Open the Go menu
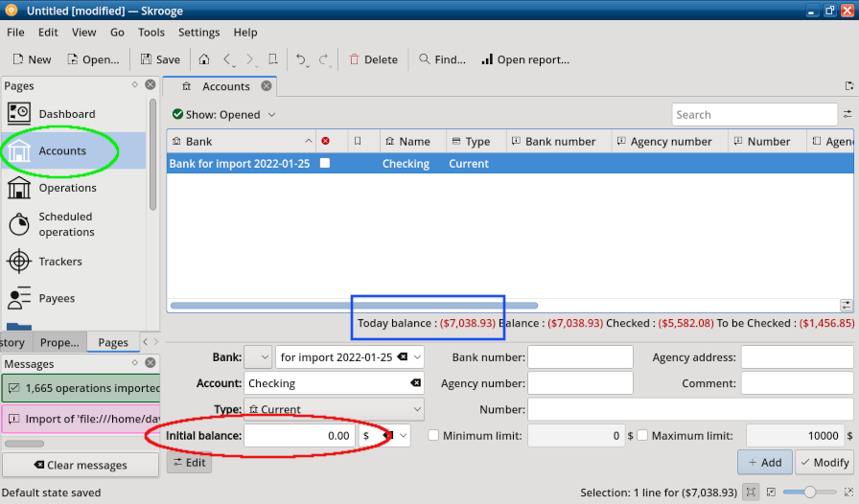This screenshot has width=859, height=504. pyautogui.click(x=117, y=33)
